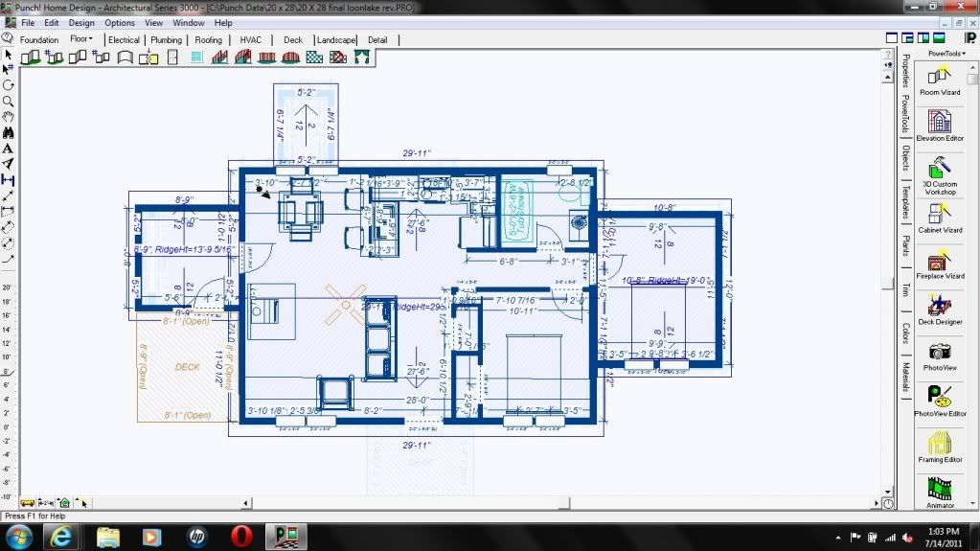This screenshot has width=980, height=551.
Task: Pick the checkered floor covering tool
Action: 314,57
